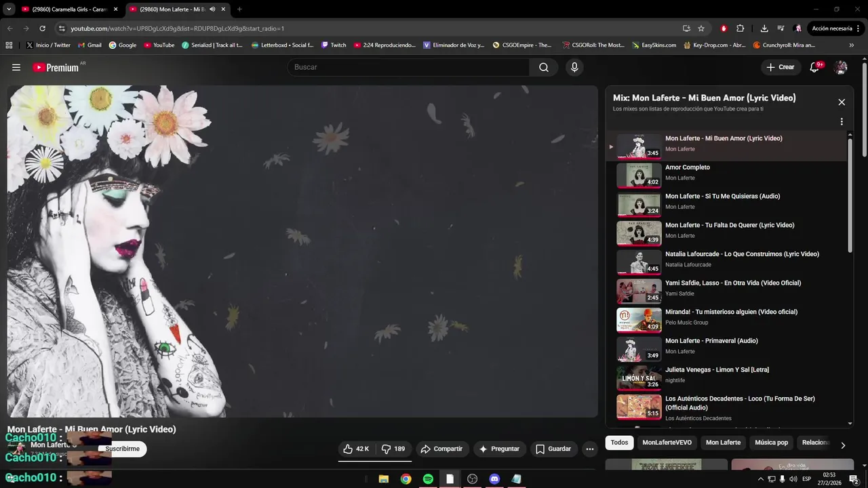Click the video player area
The width and height of the screenshot is (868, 488).
pos(302,251)
